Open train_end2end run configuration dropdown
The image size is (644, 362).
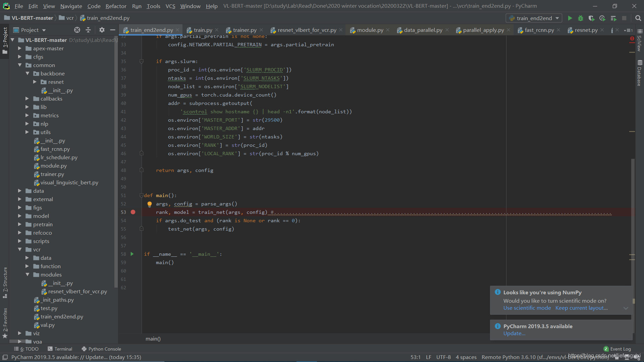click(534, 18)
